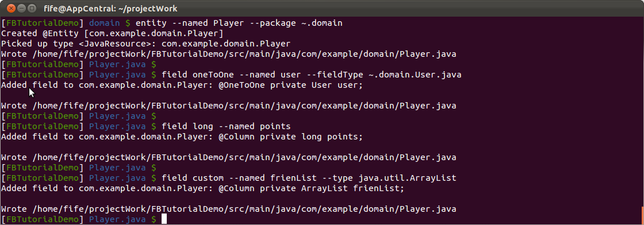This screenshot has height=225, width=644.
Task: Click 'java.util.ArrayList' type argument text
Action: point(407,178)
